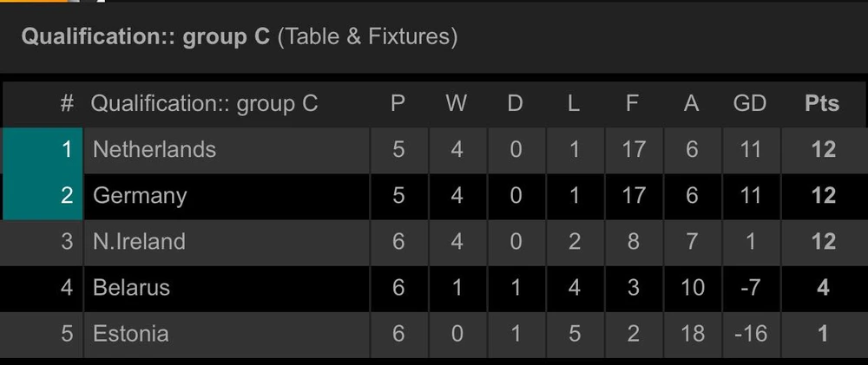The image size is (868, 365).
Task: Select N.Ireland in the standings
Action: (139, 241)
